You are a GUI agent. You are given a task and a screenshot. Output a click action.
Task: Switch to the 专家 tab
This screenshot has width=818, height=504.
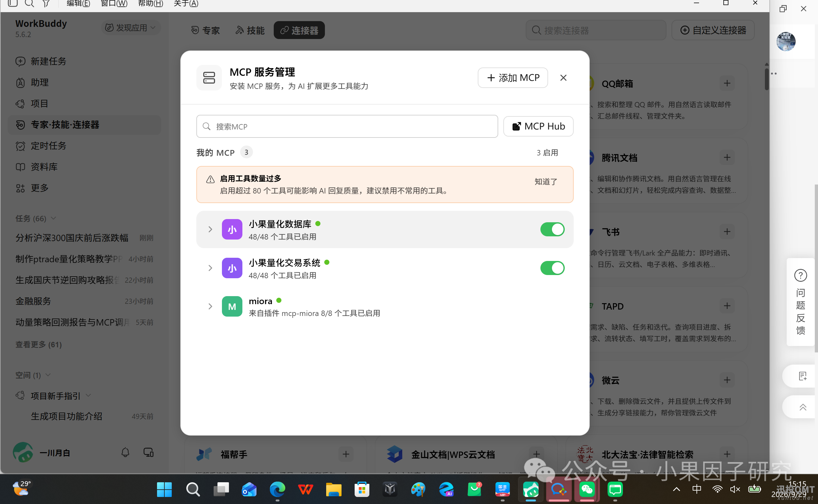pos(205,30)
